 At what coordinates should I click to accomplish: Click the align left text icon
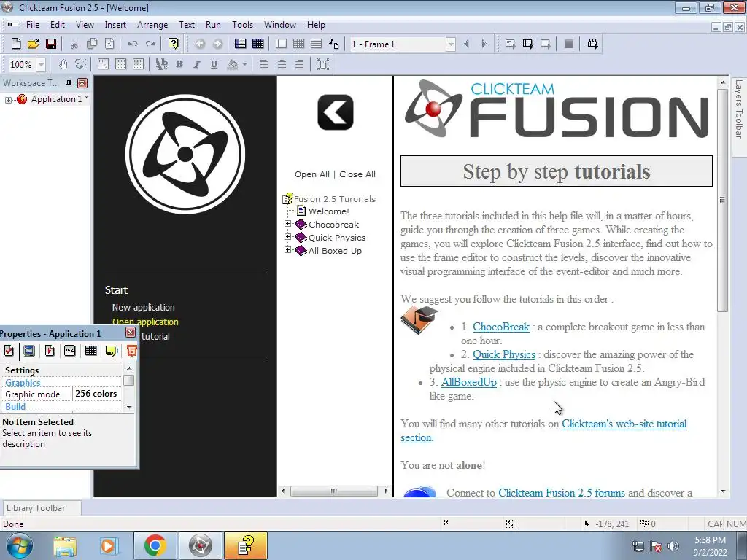tap(264, 64)
